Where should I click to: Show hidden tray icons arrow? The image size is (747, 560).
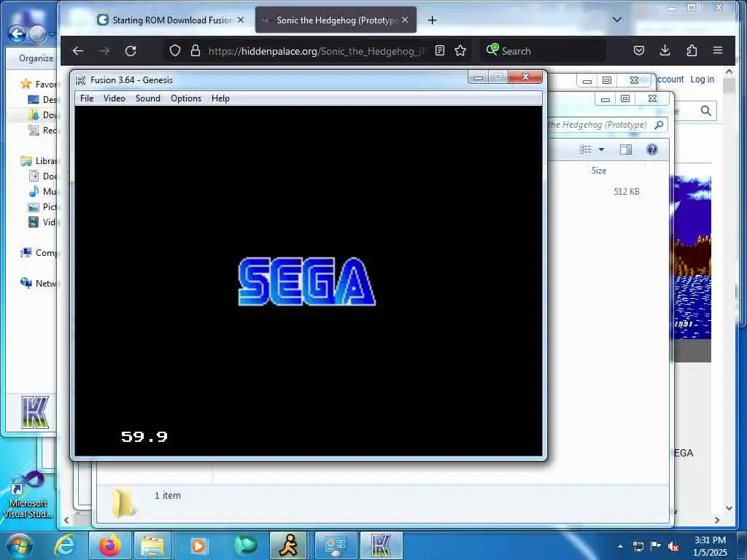click(x=620, y=546)
